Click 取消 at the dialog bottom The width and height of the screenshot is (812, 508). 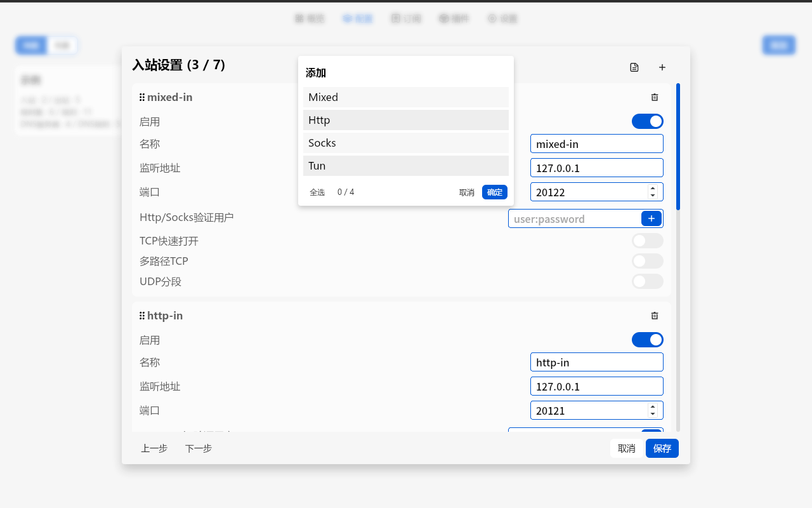pos(627,448)
